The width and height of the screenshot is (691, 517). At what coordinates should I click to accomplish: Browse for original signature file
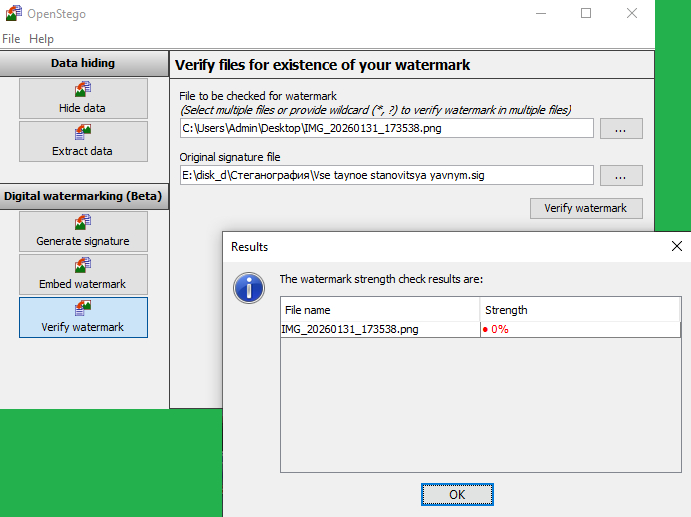pos(621,175)
